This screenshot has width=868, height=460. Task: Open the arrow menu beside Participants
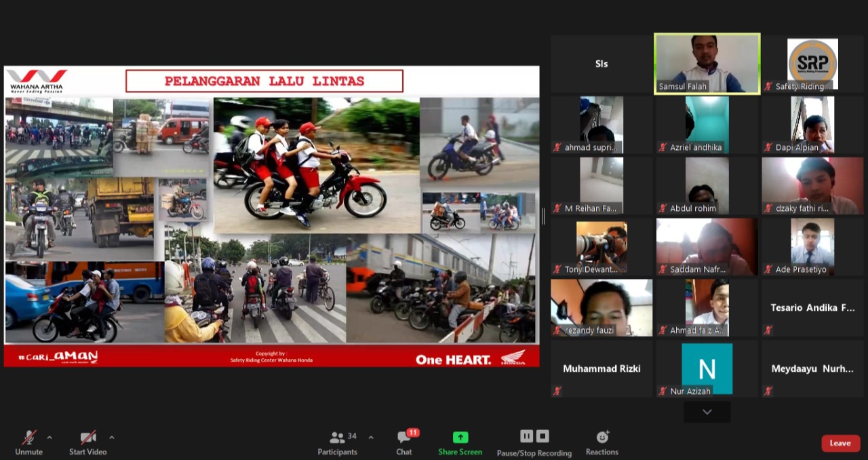pos(370,438)
